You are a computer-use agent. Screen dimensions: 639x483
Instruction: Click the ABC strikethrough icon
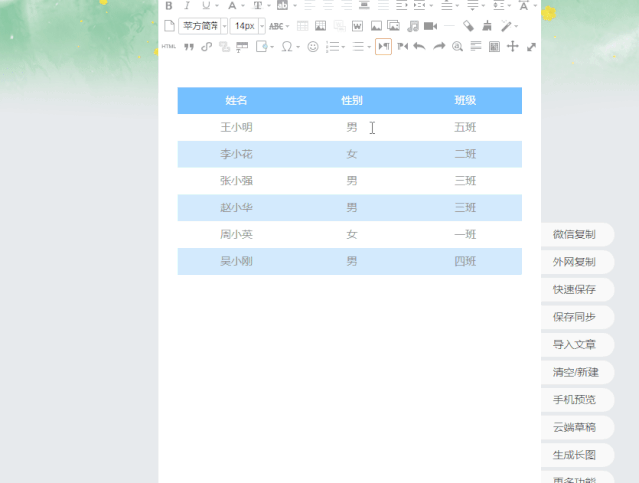click(x=276, y=26)
